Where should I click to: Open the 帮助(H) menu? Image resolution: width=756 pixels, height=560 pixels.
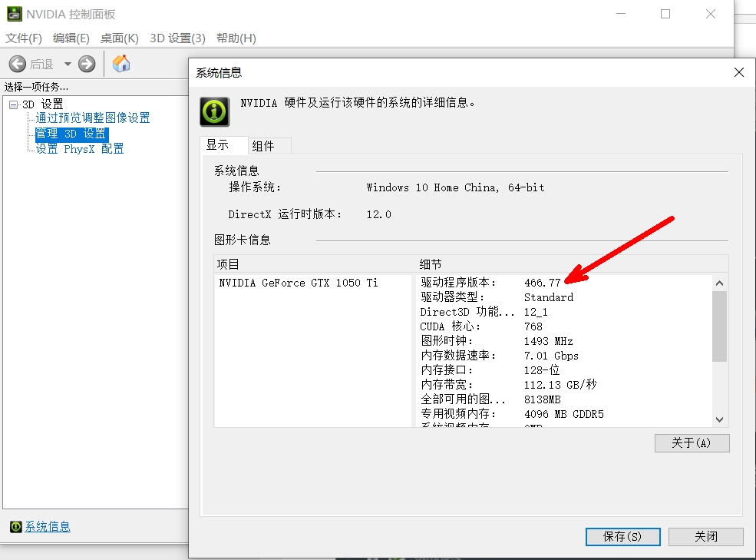pyautogui.click(x=236, y=38)
